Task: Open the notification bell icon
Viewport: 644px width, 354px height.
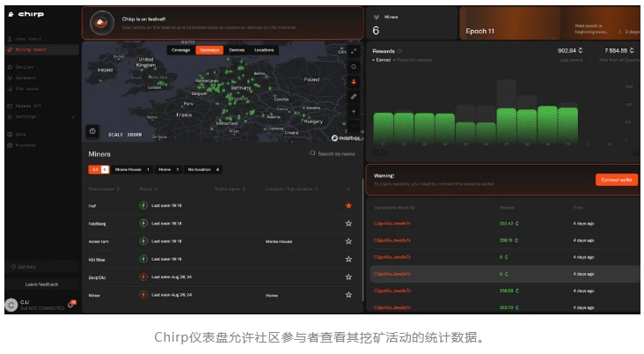Action: 71,305
